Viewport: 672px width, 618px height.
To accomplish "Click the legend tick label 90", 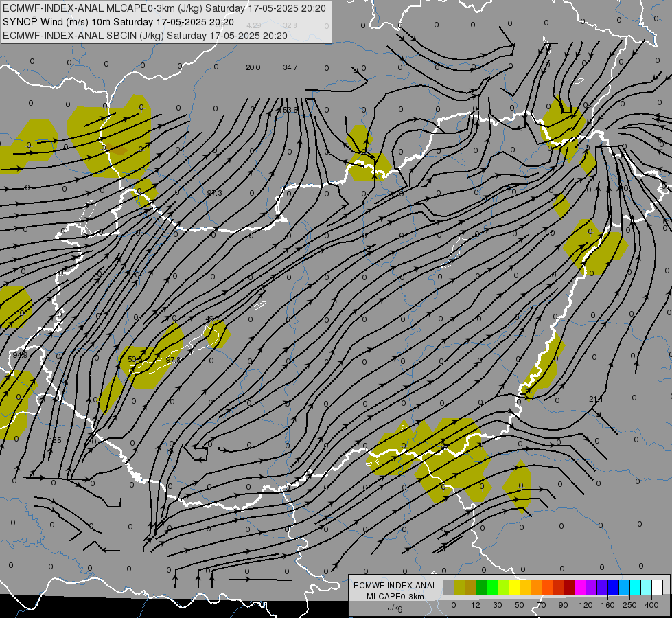I will [x=564, y=605].
